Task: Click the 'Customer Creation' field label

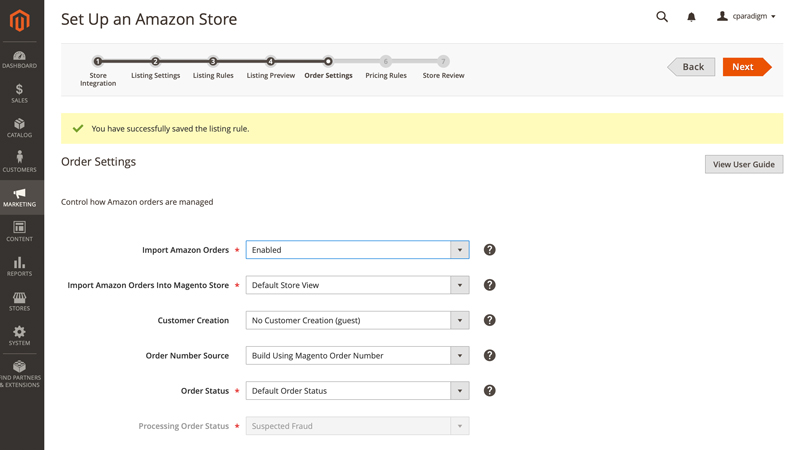Action: tap(193, 320)
